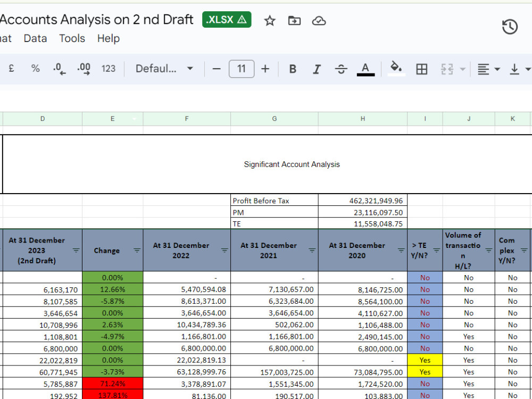Image resolution: width=532 pixels, height=399 pixels.
Task: Select the Profit Before Tax label cell
Action: click(274, 201)
